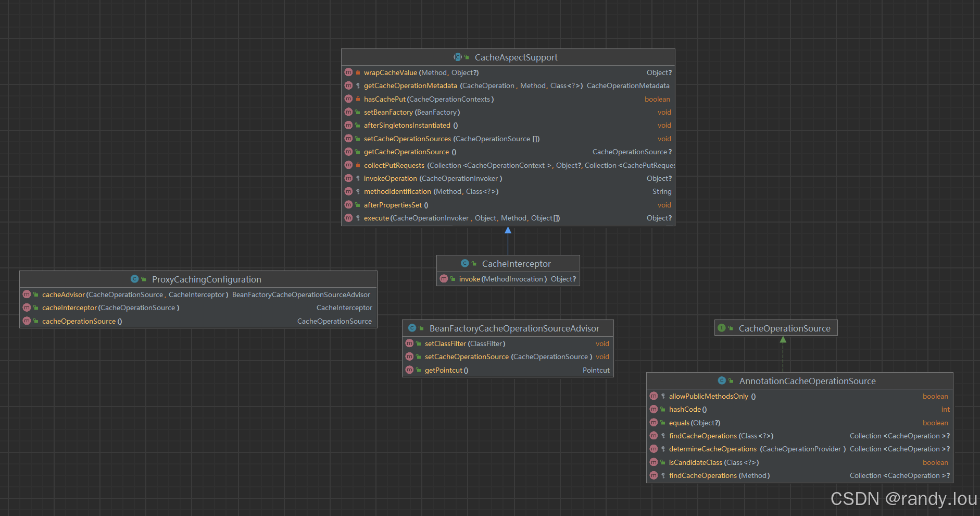Viewport: 980px width, 516px height.
Task: Select the execute method in CacheAspectSupport
Action: 376,218
